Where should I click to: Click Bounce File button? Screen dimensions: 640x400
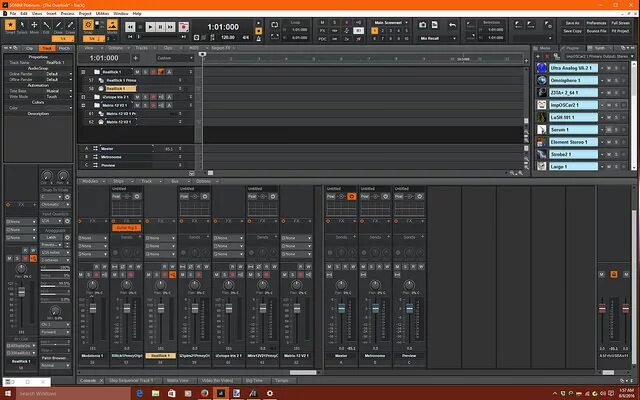click(596, 31)
